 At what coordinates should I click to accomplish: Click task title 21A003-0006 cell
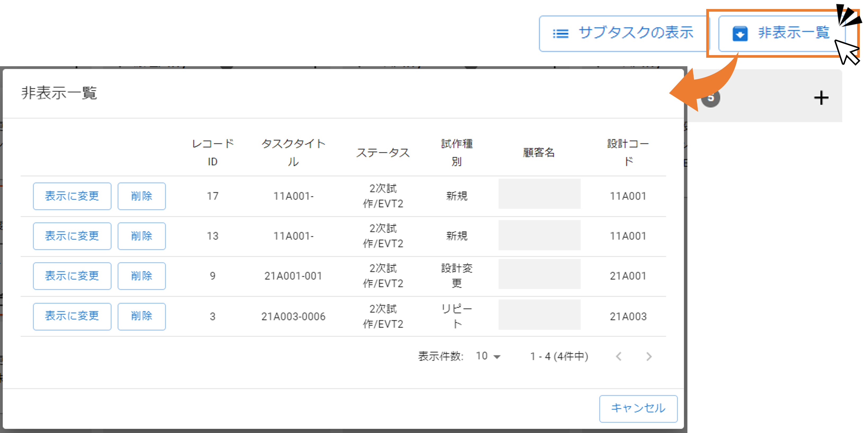tap(293, 316)
